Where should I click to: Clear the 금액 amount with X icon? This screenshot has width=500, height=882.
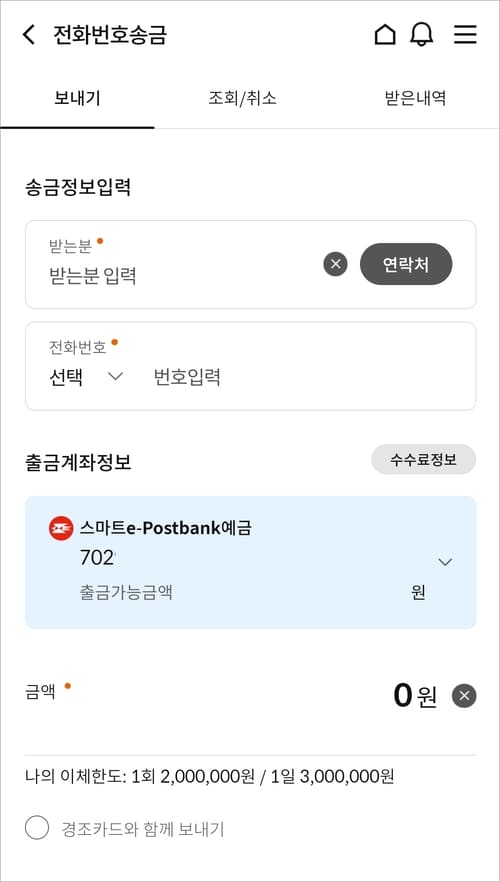point(464,696)
